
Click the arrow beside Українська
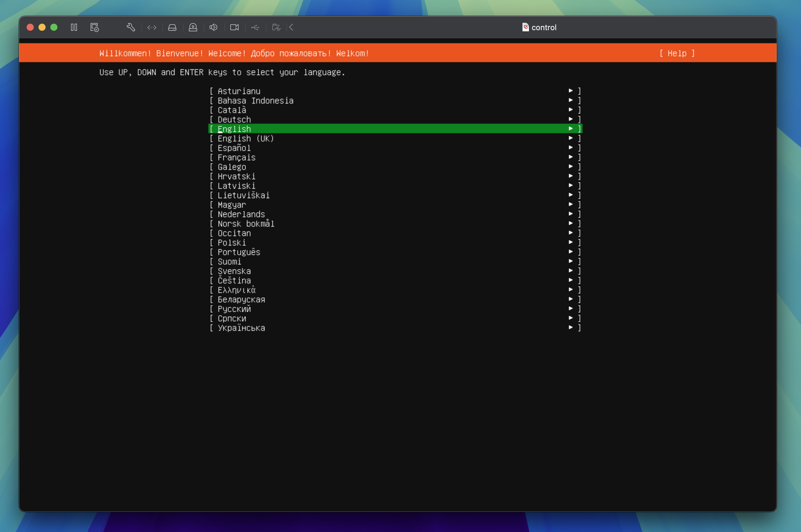click(570, 328)
